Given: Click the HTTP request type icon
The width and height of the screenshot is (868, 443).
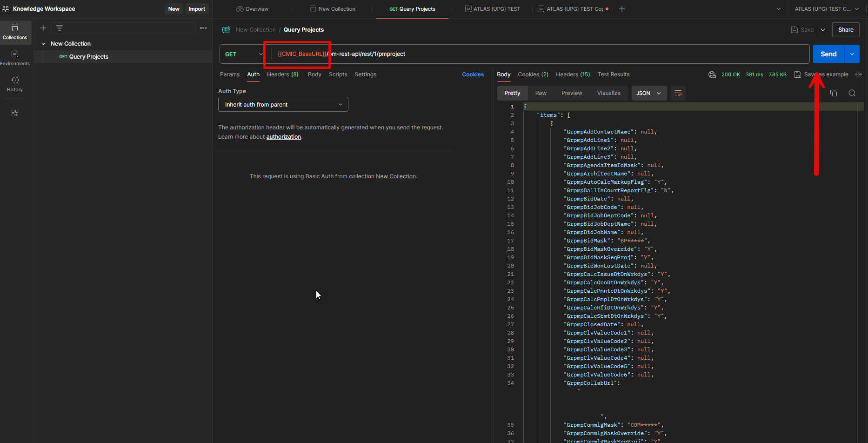Looking at the screenshot, I should click(226, 30).
